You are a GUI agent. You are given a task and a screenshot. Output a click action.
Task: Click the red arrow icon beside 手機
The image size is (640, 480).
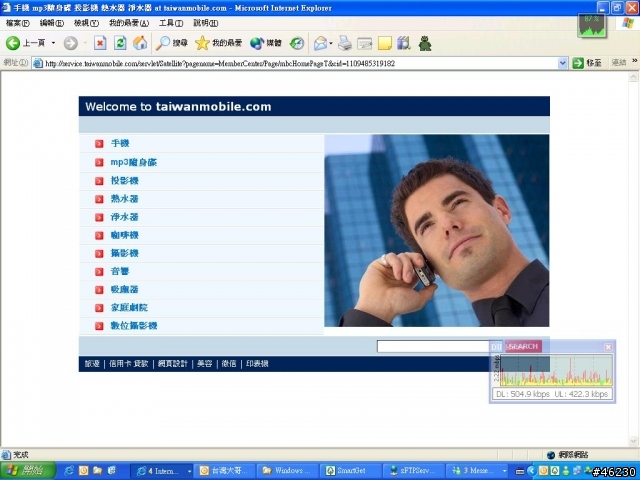tap(99, 144)
